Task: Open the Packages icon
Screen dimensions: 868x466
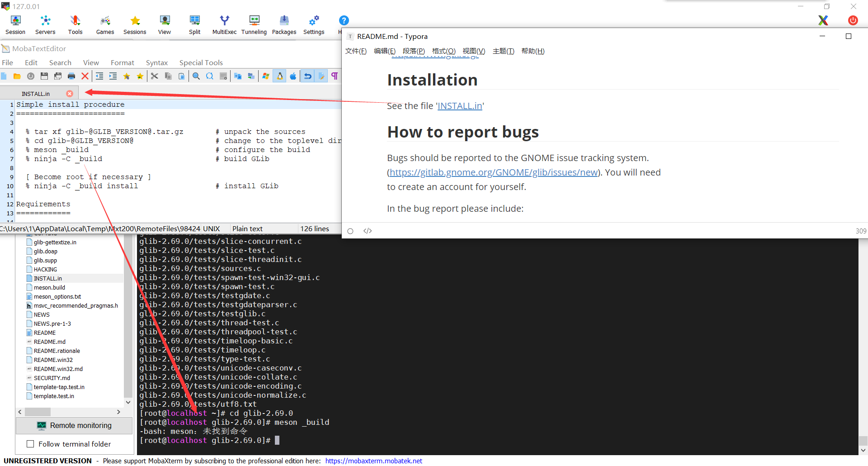Action: [284, 25]
